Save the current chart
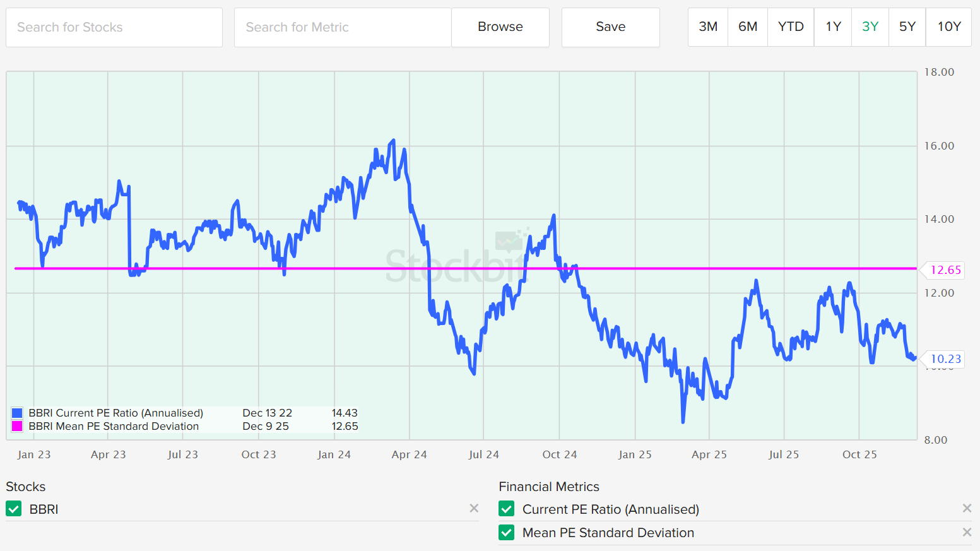 [611, 27]
